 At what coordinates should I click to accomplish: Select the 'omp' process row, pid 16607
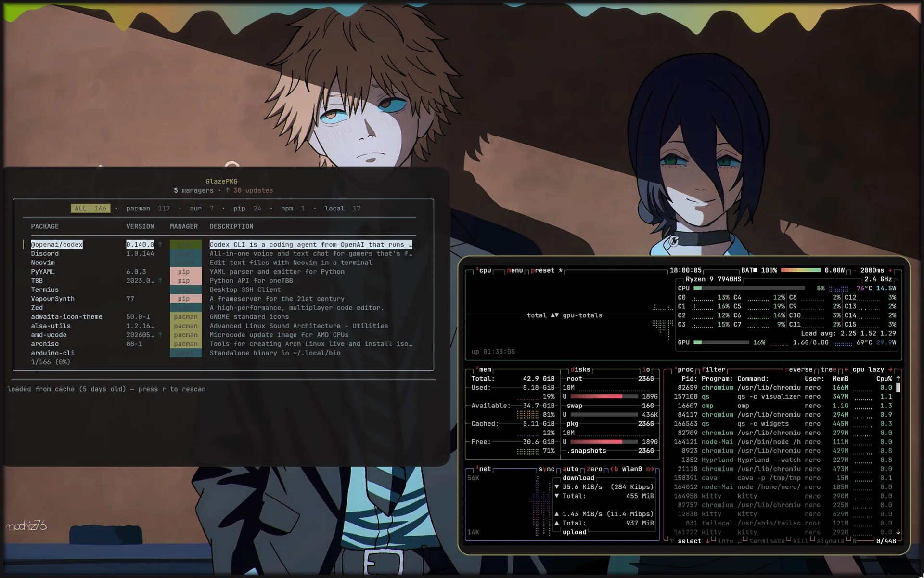(780, 406)
